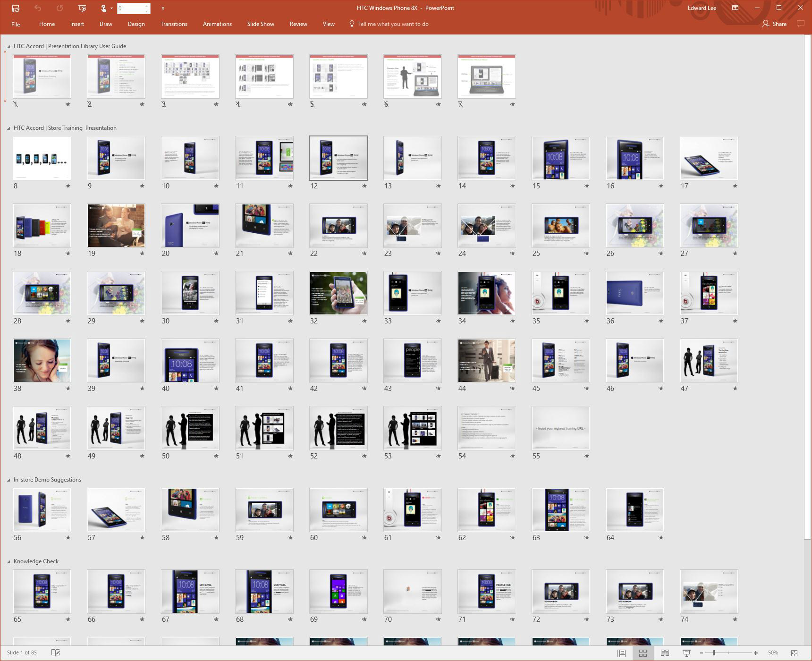Image resolution: width=812 pixels, height=661 pixels.
Task: Open the comments pane icon
Action: (800, 24)
